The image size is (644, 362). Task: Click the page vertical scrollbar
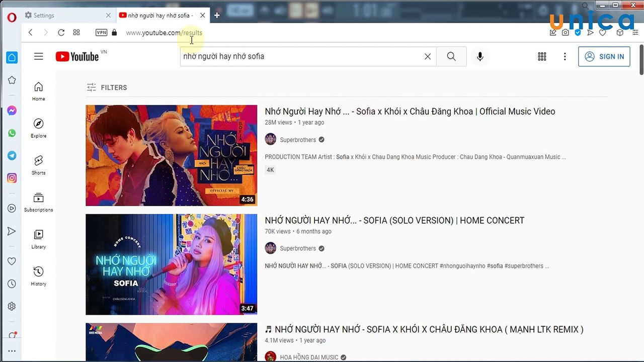[x=641, y=60]
